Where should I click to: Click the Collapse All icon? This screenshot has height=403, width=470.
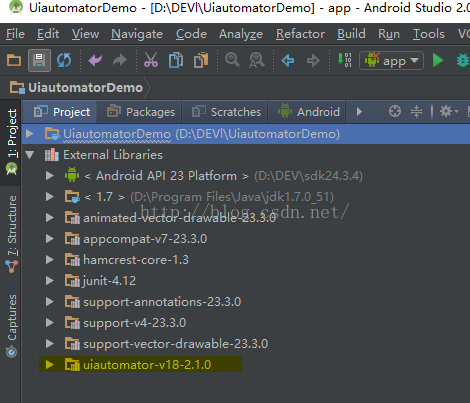point(416,111)
